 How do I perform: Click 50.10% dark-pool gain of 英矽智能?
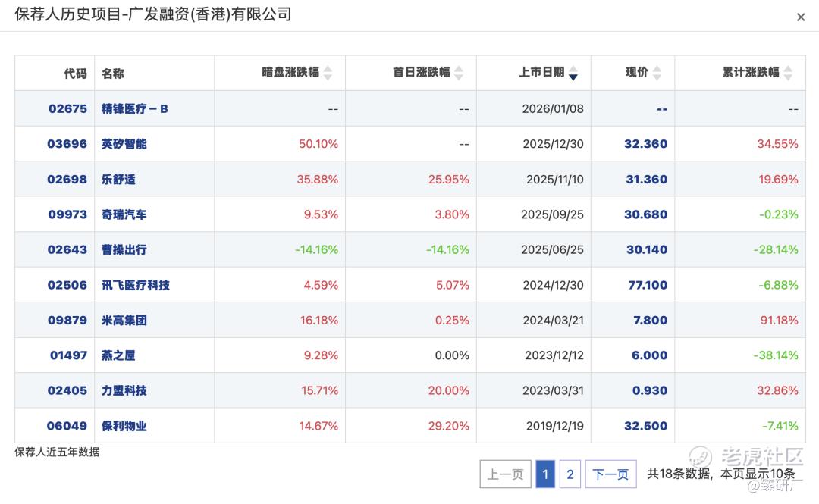318,144
